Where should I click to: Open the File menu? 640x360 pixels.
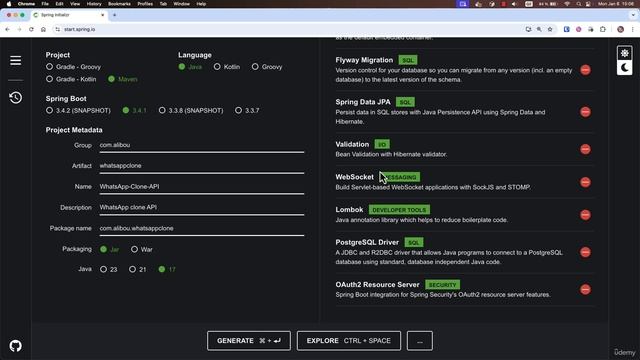45,4
